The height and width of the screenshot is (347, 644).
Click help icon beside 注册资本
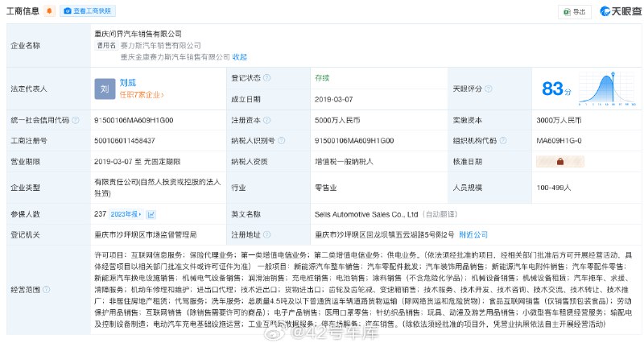pos(267,120)
